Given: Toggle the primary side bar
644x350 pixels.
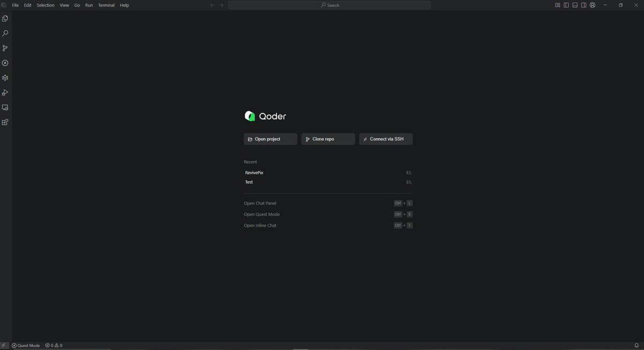Looking at the screenshot, I should 566,5.
